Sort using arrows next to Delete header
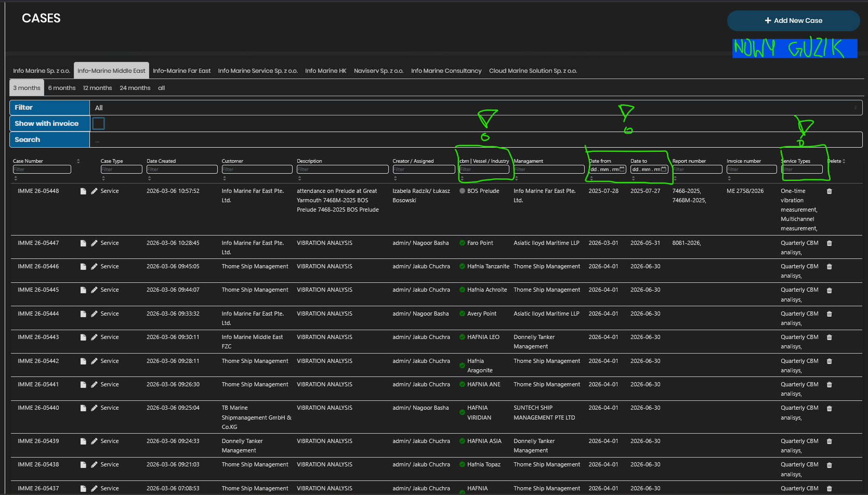 844,161
